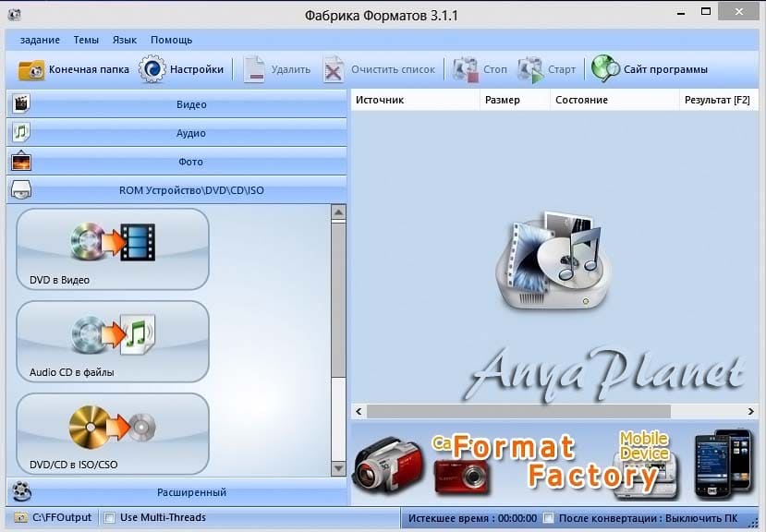The image size is (766, 532).
Task: Open the Язык menu
Action: (x=125, y=40)
